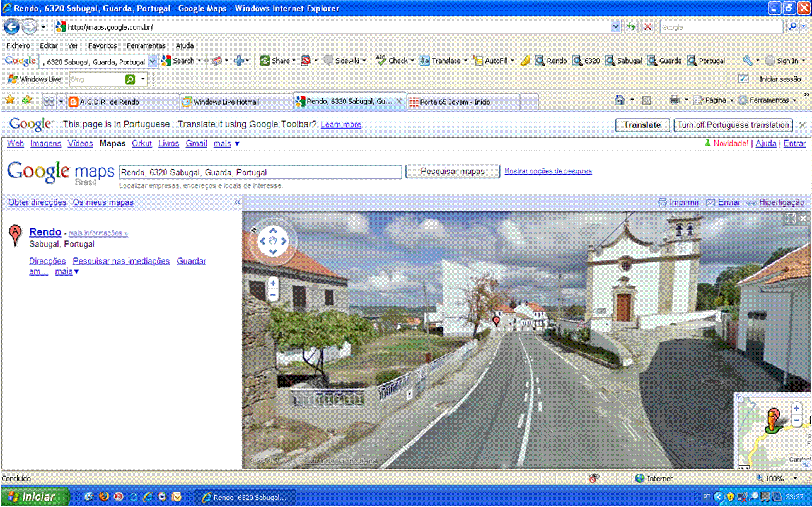Screen dimensions: 812x507
Task: Click Mostrar opções de pesquisa link
Action: pos(548,171)
